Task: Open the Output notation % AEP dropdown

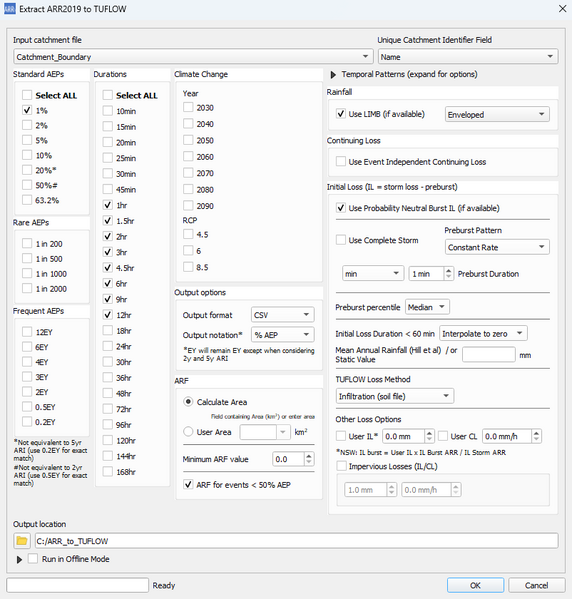Action: 283,335
